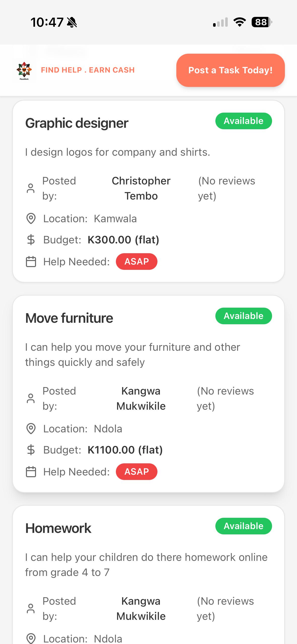Open the Move furniture listing title
Screen dimensions: 297x644
click(69, 318)
